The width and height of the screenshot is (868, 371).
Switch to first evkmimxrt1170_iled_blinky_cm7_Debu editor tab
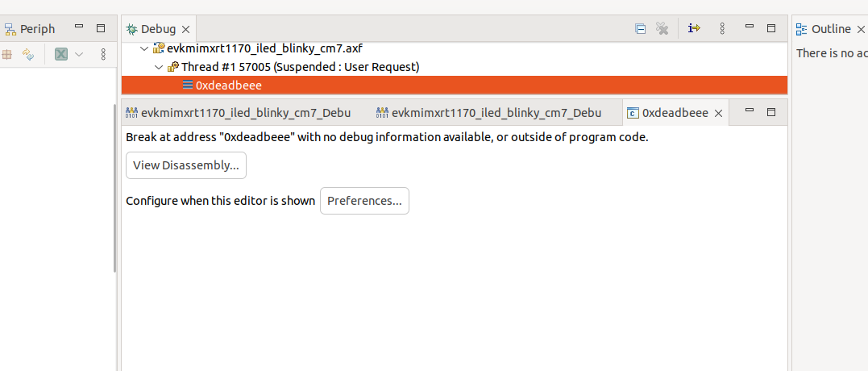point(238,113)
